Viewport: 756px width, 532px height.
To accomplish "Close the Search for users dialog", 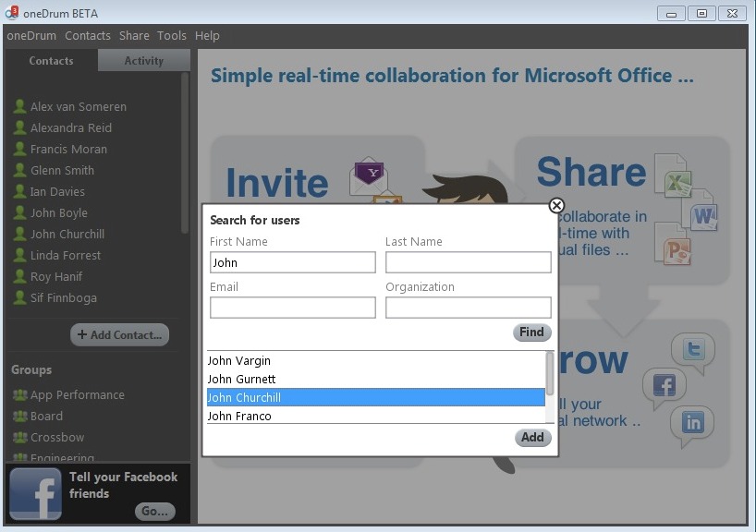I will (556, 206).
